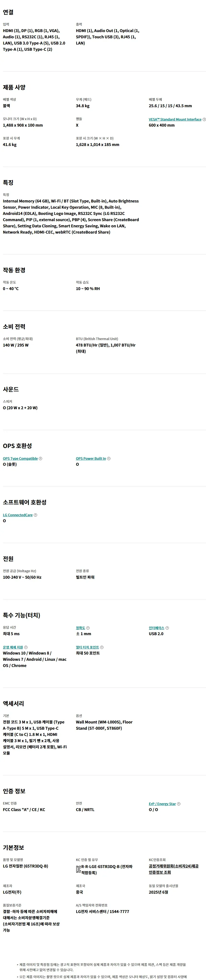Click the question mark beside OPS Power Built In
Screen dimensions: 206x980
[x=109, y=459]
